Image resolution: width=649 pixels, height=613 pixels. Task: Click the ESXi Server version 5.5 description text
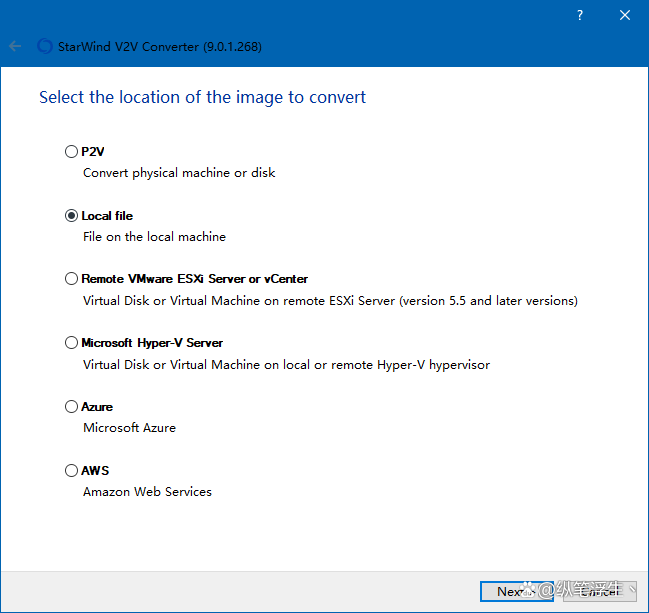pyautogui.click(x=330, y=301)
